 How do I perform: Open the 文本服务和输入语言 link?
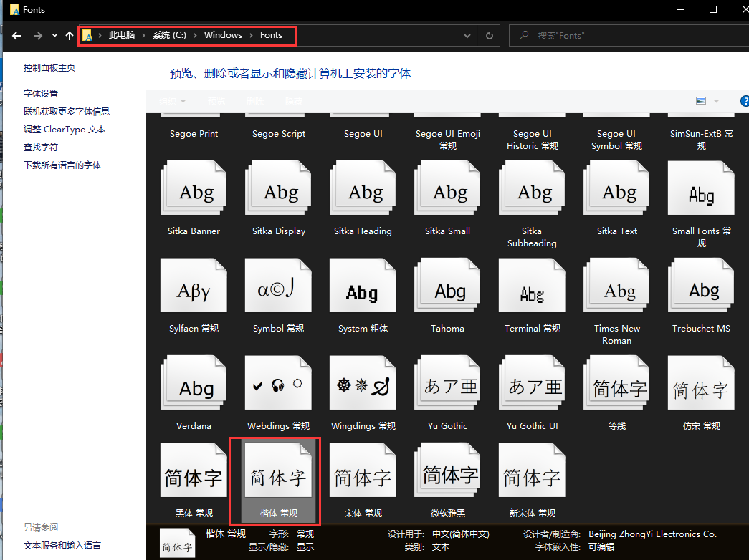point(62,545)
